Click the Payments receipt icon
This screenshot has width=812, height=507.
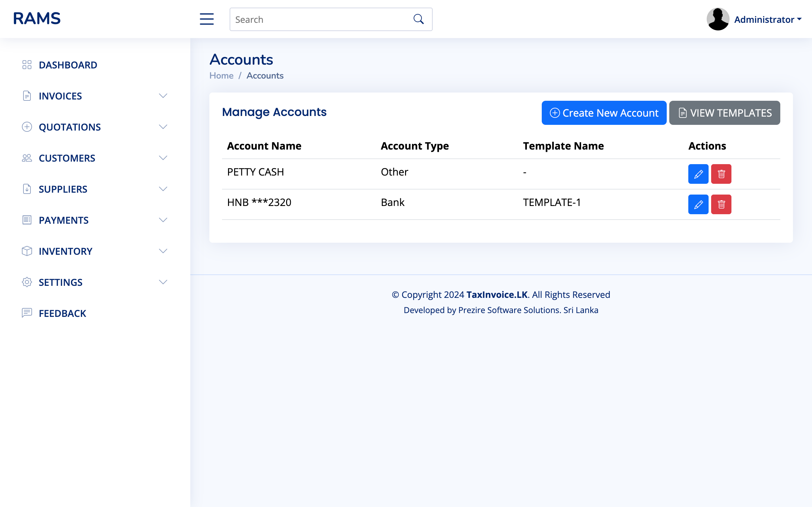point(27,220)
